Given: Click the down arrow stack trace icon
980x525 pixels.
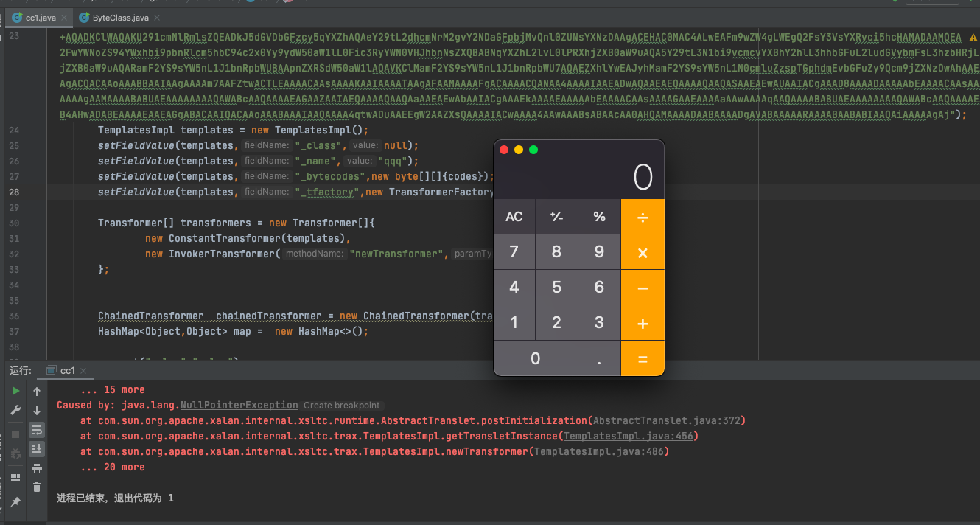Looking at the screenshot, I should pos(37,410).
